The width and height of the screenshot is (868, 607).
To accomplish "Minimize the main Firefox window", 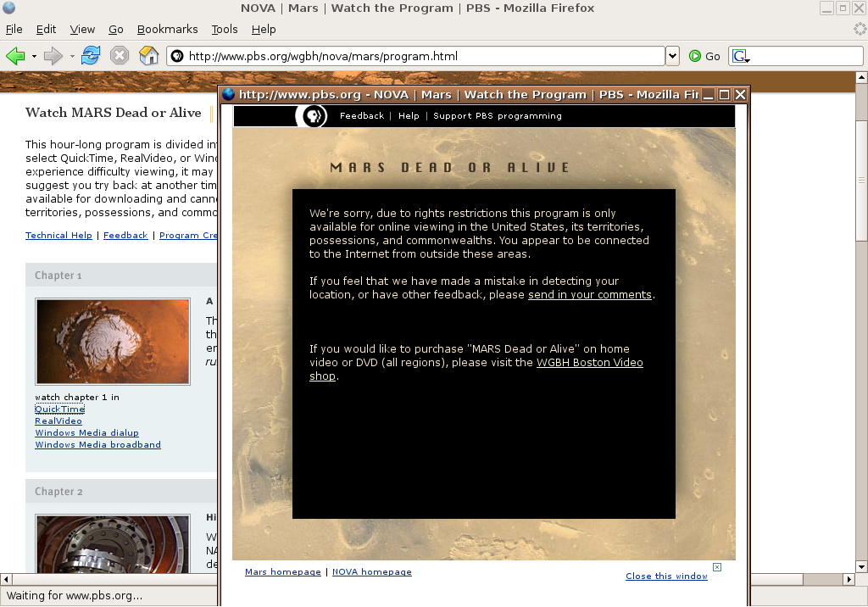I will pos(826,8).
